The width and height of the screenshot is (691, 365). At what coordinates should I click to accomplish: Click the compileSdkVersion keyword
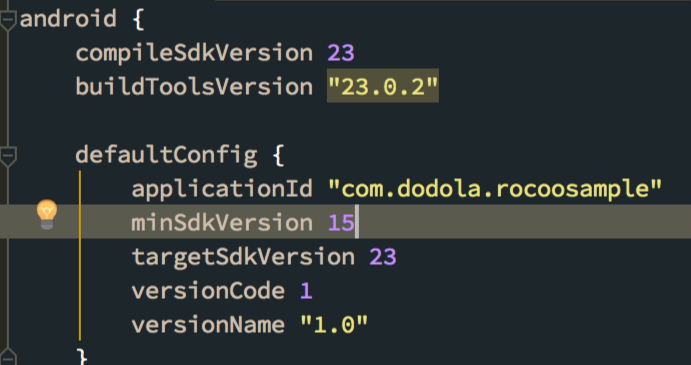click(194, 52)
